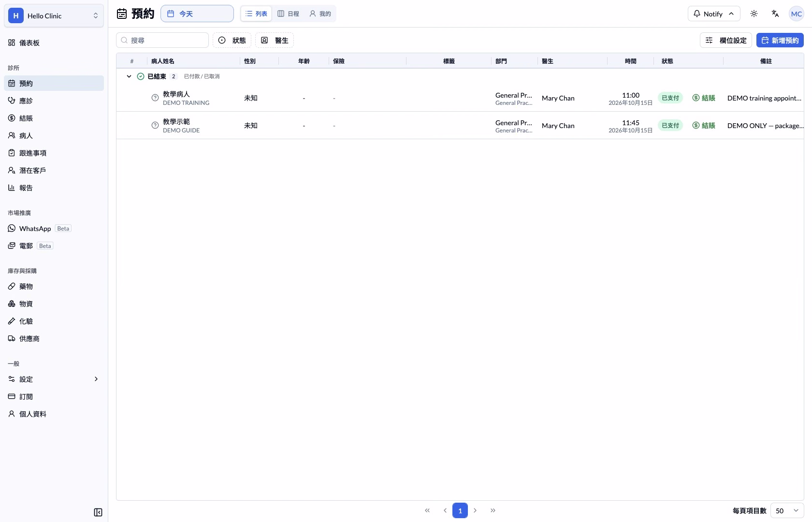Image resolution: width=812 pixels, height=522 pixels.
Task: Click 結賬 button for 11:45 appointment
Action: point(704,126)
